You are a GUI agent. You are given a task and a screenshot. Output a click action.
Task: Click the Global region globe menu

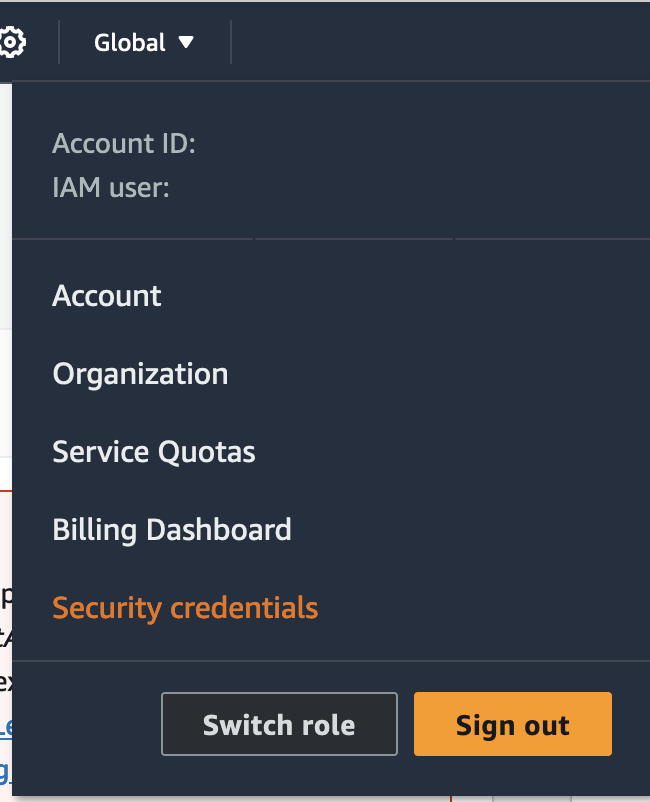point(128,42)
